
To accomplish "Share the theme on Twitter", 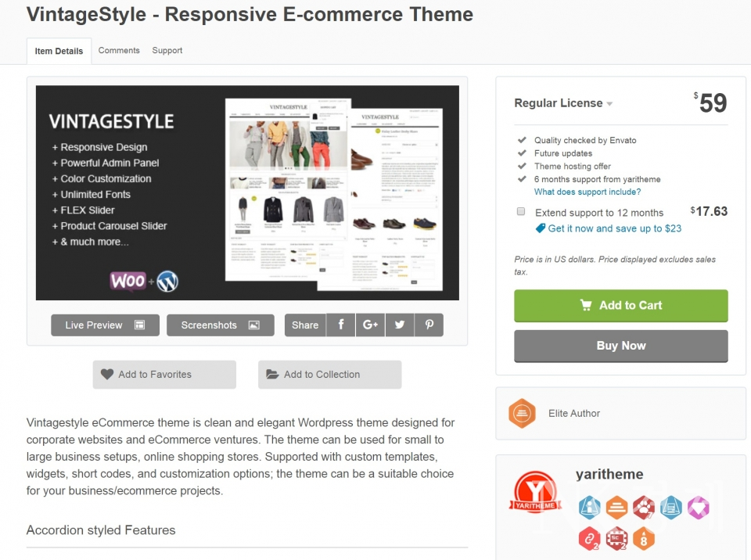I will 400,325.
